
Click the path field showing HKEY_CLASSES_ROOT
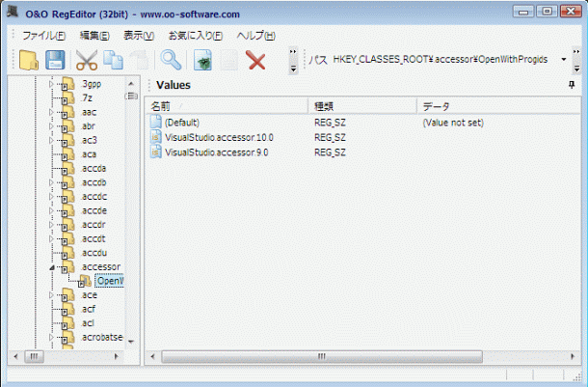[x=441, y=59]
